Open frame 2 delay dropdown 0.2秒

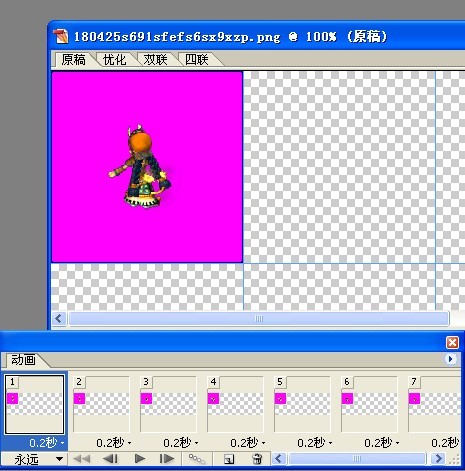(x=114, y=443)
